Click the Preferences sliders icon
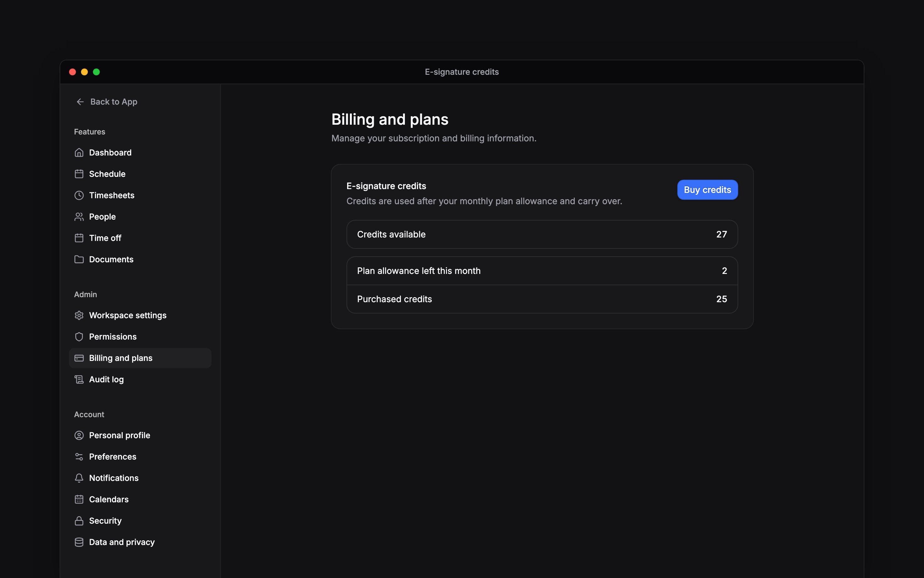Viewport: 924px width, 578px height. click(79, 457)
